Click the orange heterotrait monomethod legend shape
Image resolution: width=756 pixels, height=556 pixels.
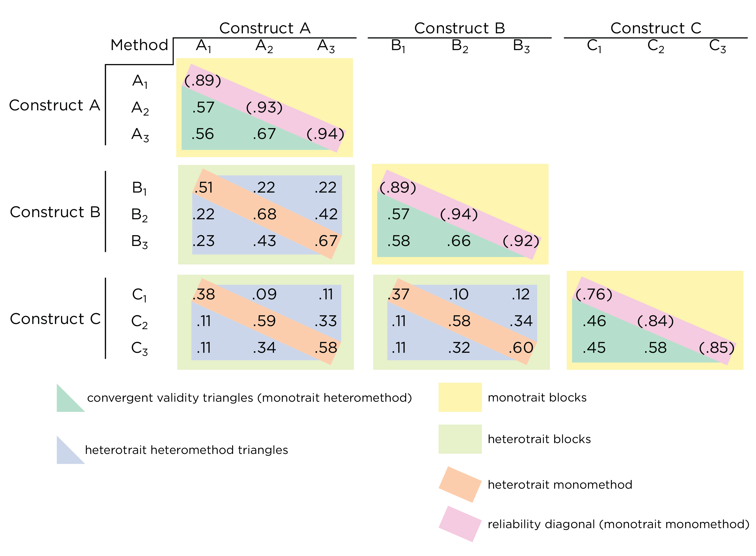[x=460, y=484]
